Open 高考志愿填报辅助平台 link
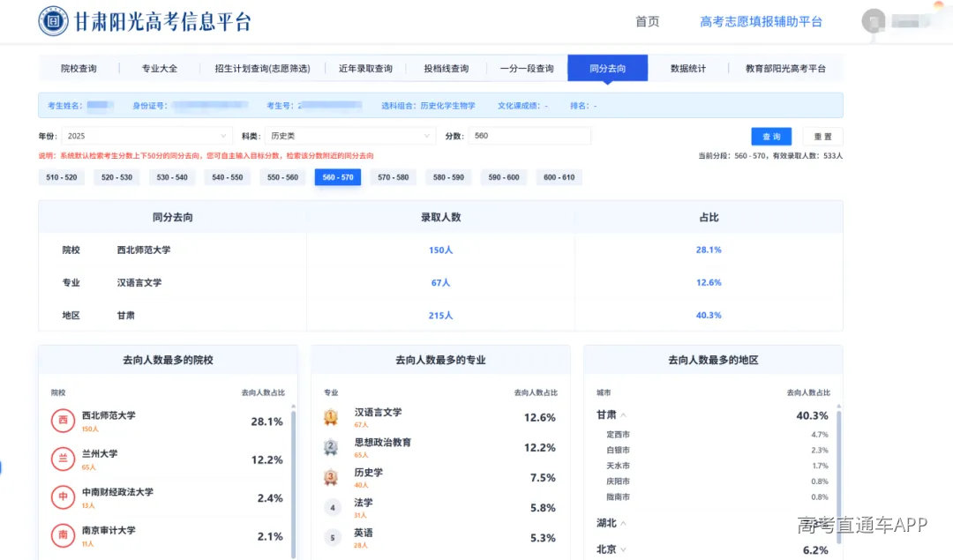953x560 pixels. (761, 22)
